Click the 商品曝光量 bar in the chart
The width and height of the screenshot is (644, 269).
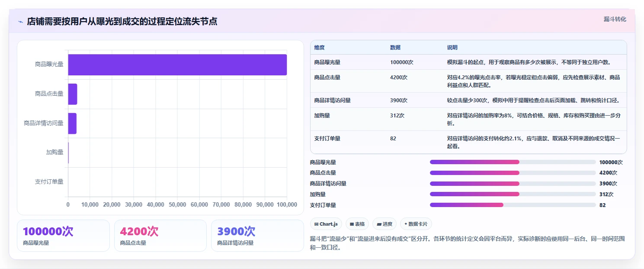[177, 65]
